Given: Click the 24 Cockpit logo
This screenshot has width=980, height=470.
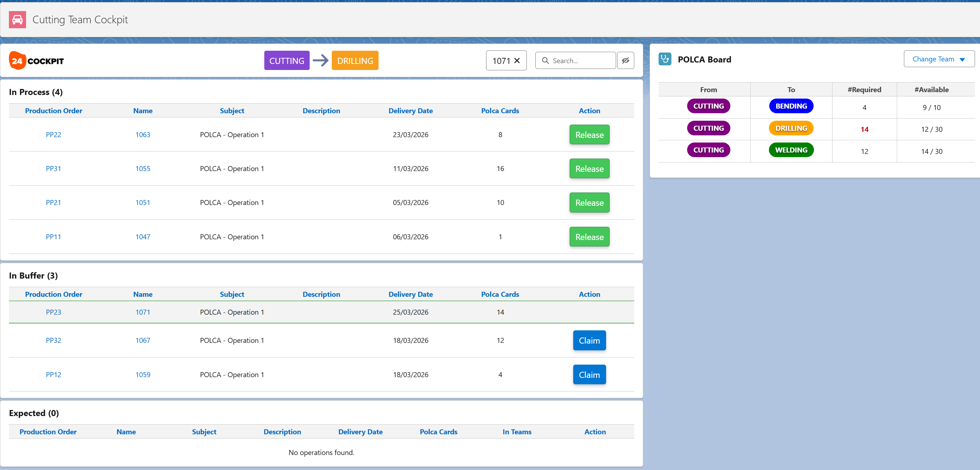Looking at the screenshot, I should click(36, 60).
